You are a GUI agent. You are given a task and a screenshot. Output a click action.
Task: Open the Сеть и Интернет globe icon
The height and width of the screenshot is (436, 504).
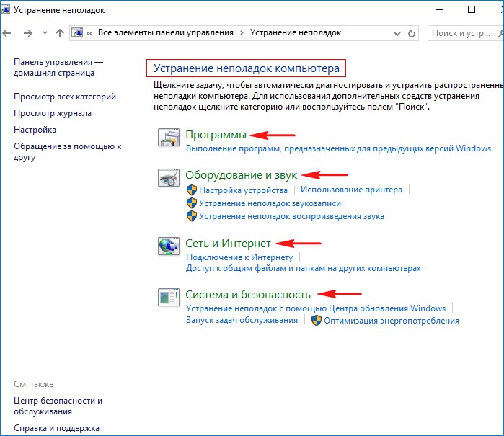(x=169, y=246)
